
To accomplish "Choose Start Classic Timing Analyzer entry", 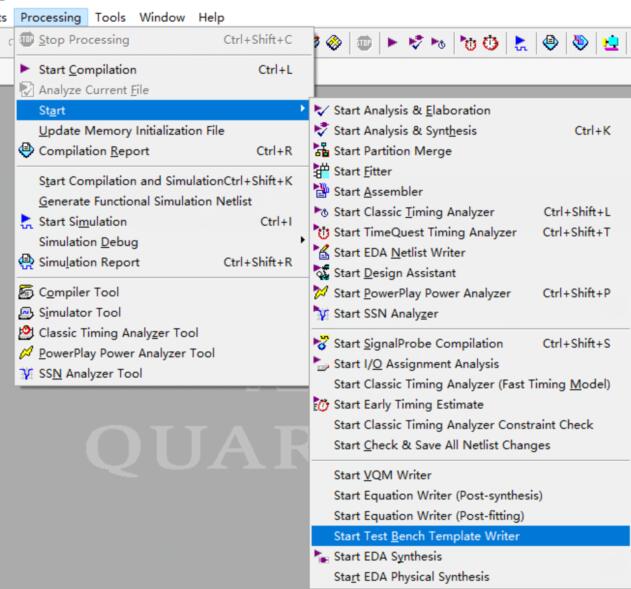I will (x=470, y=212).
